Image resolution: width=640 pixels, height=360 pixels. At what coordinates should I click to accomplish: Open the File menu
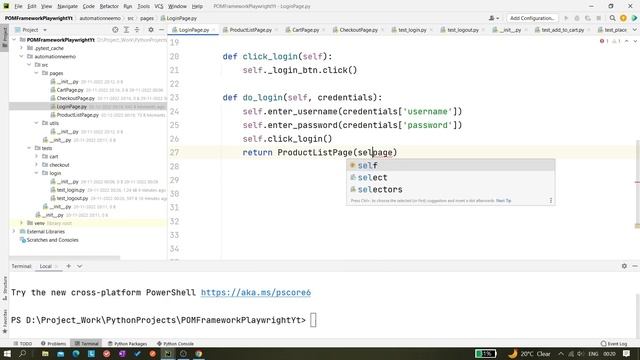(x=18, y=6)
